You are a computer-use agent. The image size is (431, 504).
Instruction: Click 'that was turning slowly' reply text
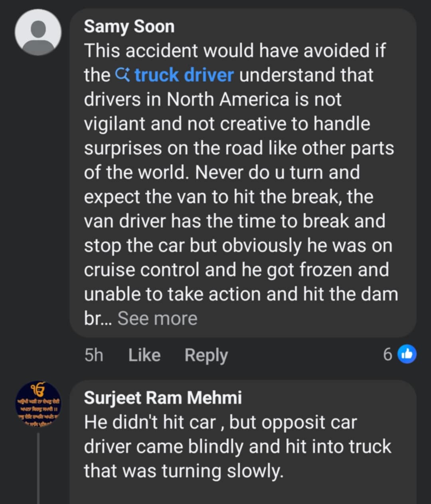184,471
